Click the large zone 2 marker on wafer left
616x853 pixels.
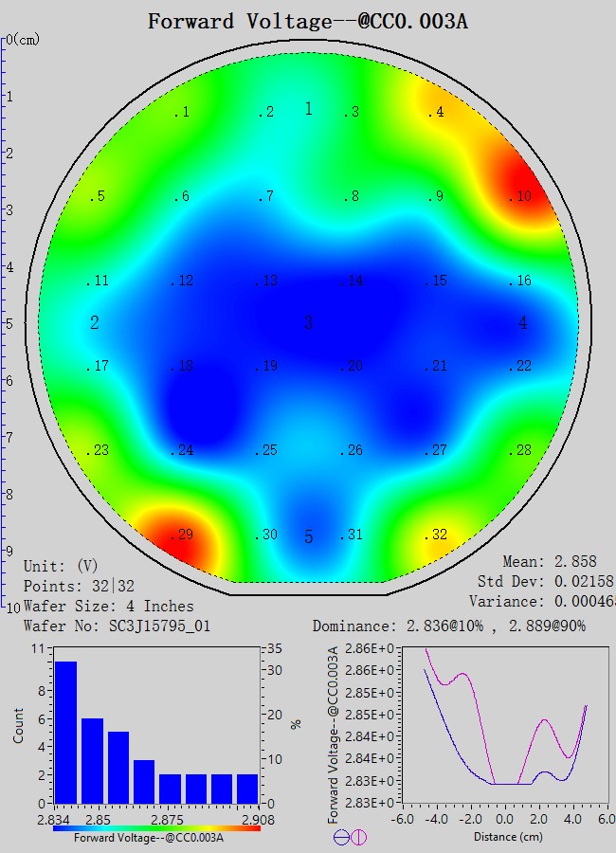pyautogui.click(x=95, y=323)
